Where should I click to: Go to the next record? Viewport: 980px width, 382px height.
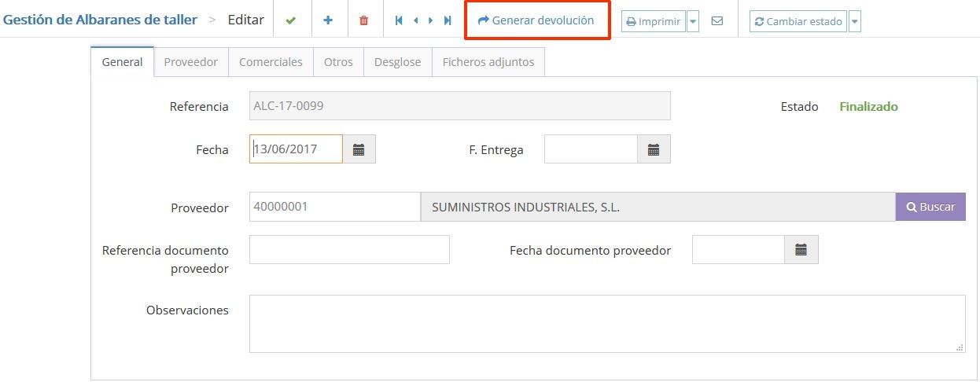[x=431, y=20]
